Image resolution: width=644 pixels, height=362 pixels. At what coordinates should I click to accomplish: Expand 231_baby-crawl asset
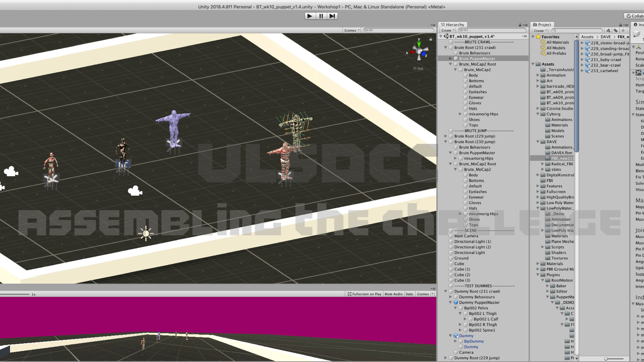point(582,60)
